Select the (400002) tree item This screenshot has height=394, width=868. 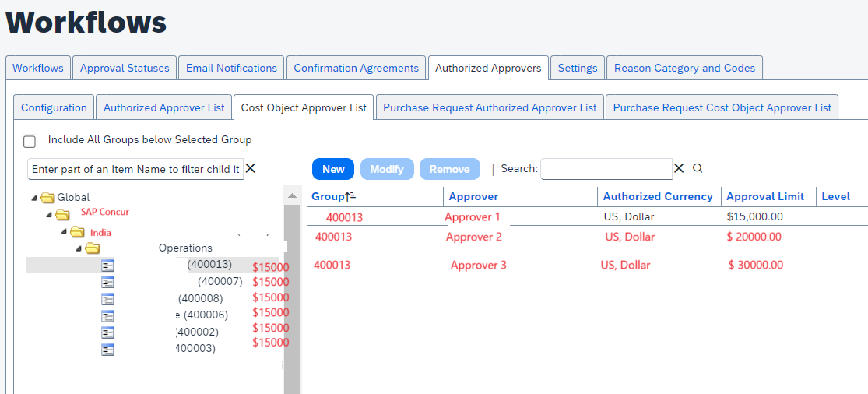pos(196,332)
